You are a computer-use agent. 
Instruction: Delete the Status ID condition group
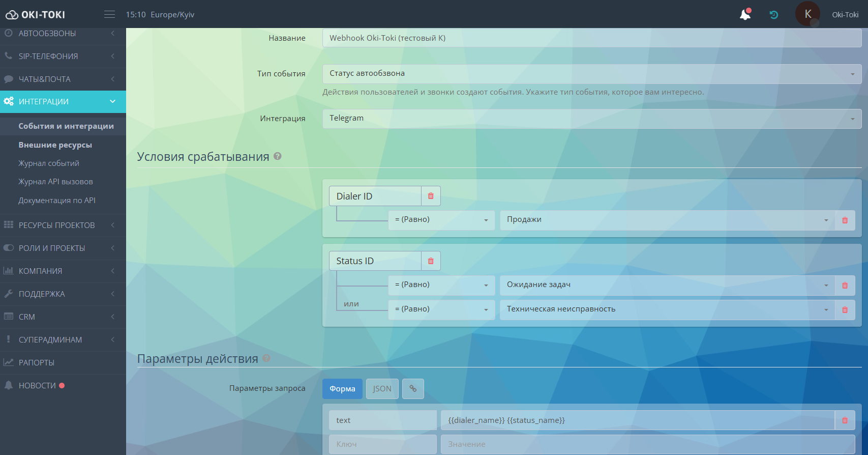tap(431, 261)
